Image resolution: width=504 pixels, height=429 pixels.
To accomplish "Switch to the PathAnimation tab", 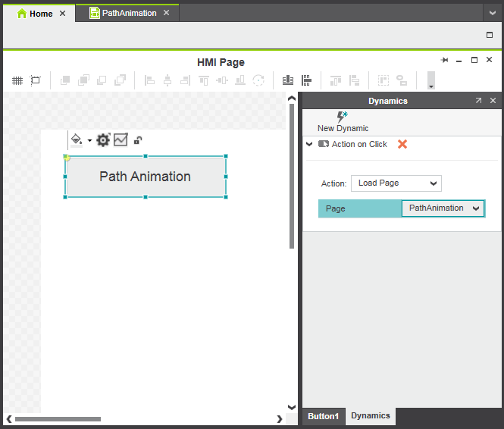I will point(123,13).
